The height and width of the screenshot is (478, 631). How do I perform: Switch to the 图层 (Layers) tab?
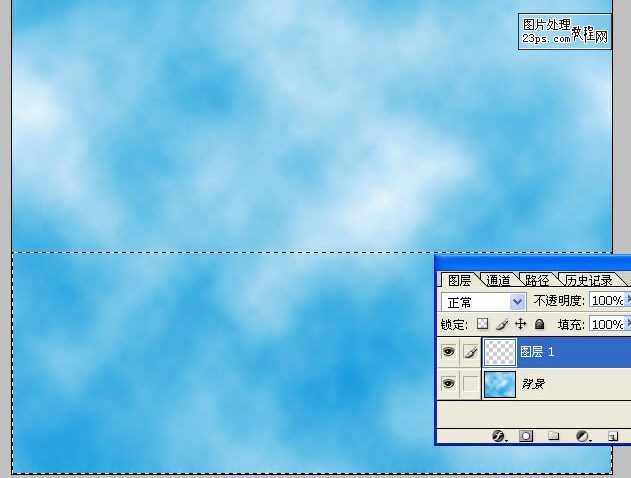point(459,280)
